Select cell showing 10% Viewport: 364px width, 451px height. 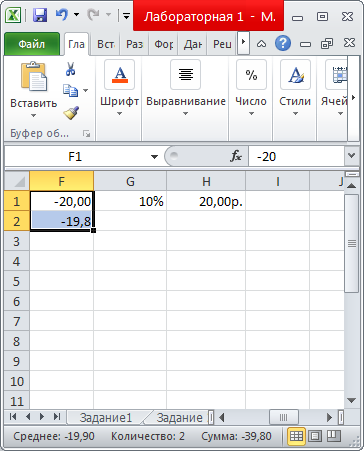point(130,201)
